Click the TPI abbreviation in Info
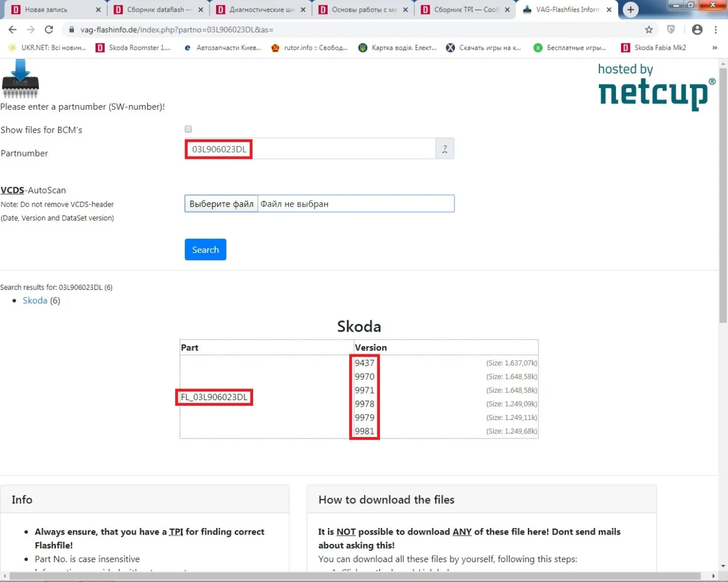 pyautogui.click(x=176, y=532)
